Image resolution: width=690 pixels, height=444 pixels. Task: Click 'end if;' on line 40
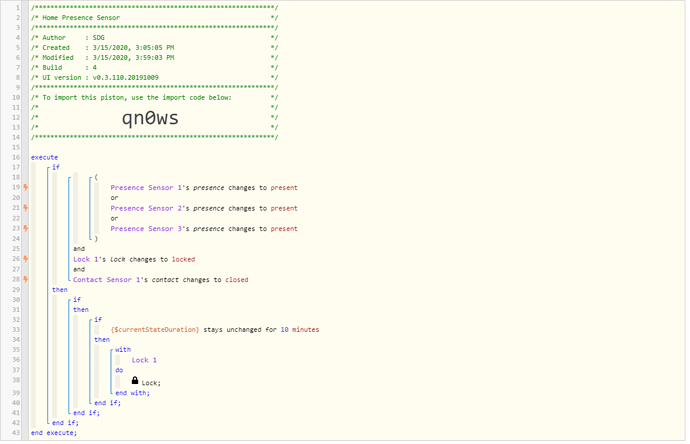point(107,403)
